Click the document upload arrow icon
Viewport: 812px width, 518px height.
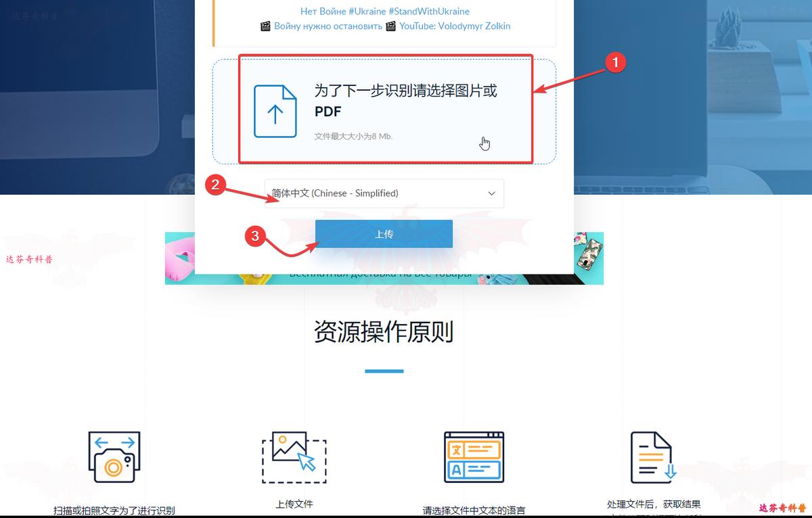pos(275,110)
